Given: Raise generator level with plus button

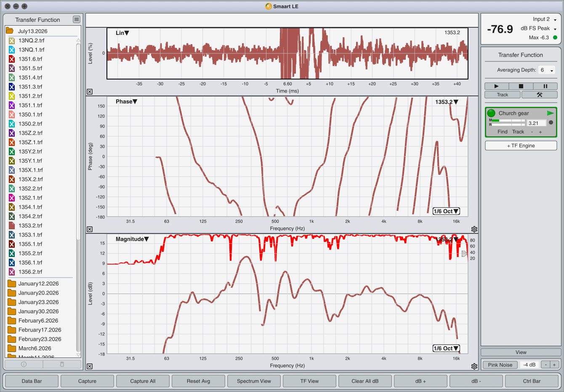Looking at the screenshot, I should point(554,365).
